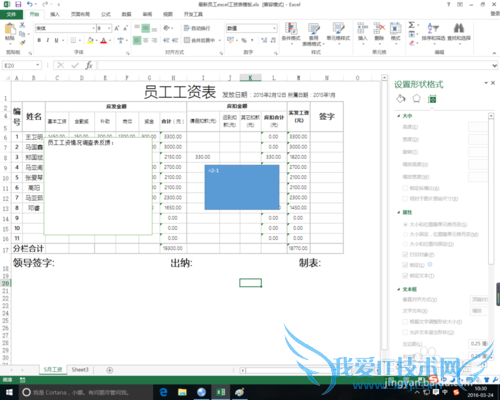Increase font size with larger A
This screenshot has width=500, height=400.
[117, 28]
